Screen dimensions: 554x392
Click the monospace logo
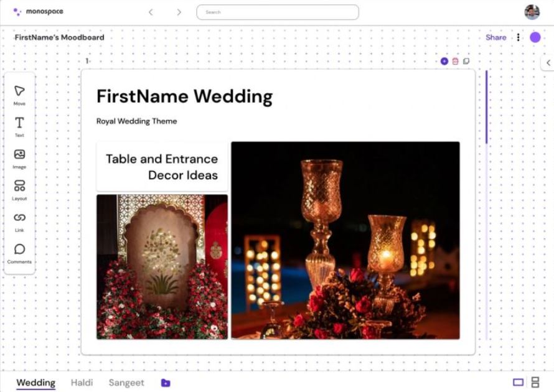point(38,12)
